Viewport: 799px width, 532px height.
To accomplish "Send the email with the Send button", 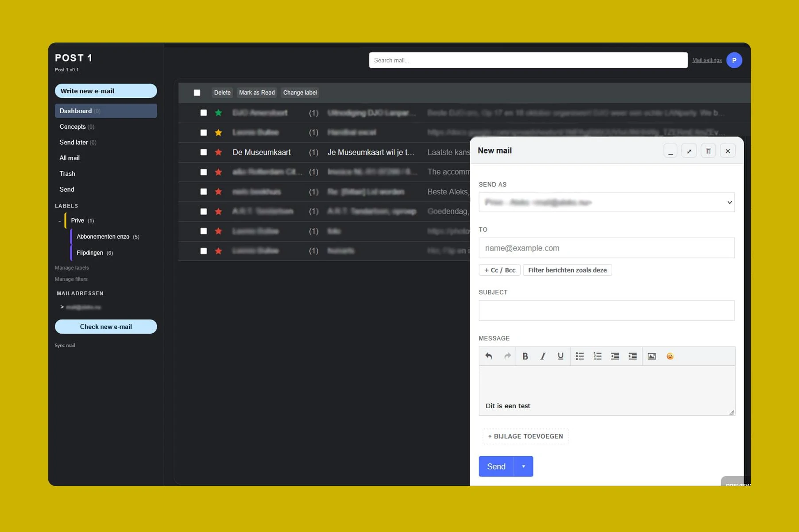I will click(x=496, y=466).
